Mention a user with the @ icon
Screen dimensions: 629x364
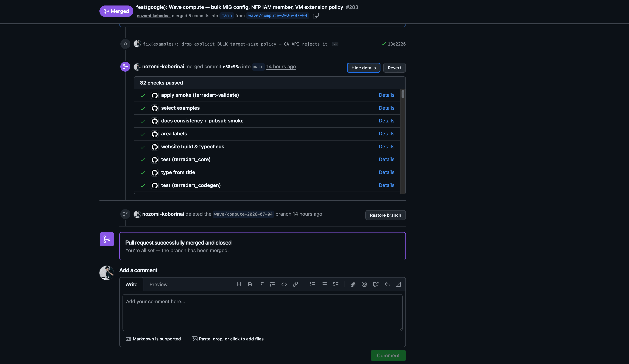pos(364,284)
